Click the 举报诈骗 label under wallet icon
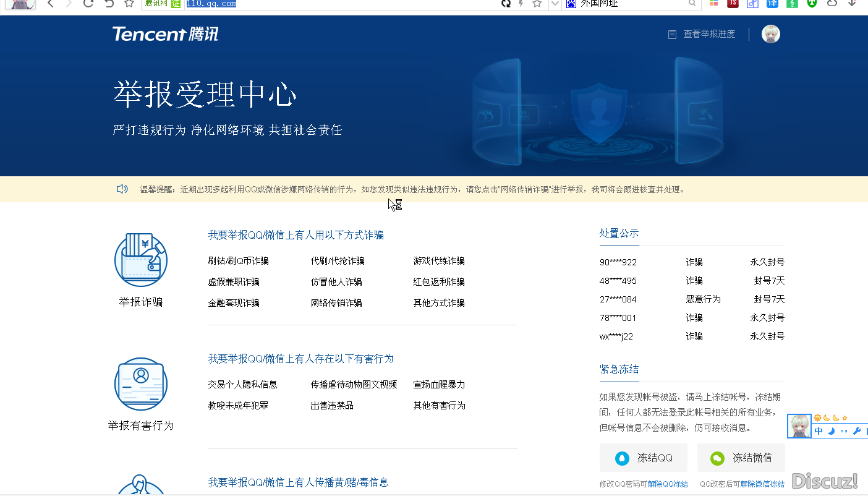Viewport: 868px width, 496px height. click(141, 302)
